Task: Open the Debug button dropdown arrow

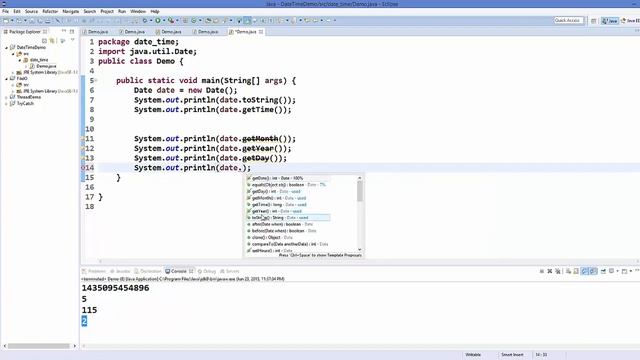Action: tap(151, 20)
